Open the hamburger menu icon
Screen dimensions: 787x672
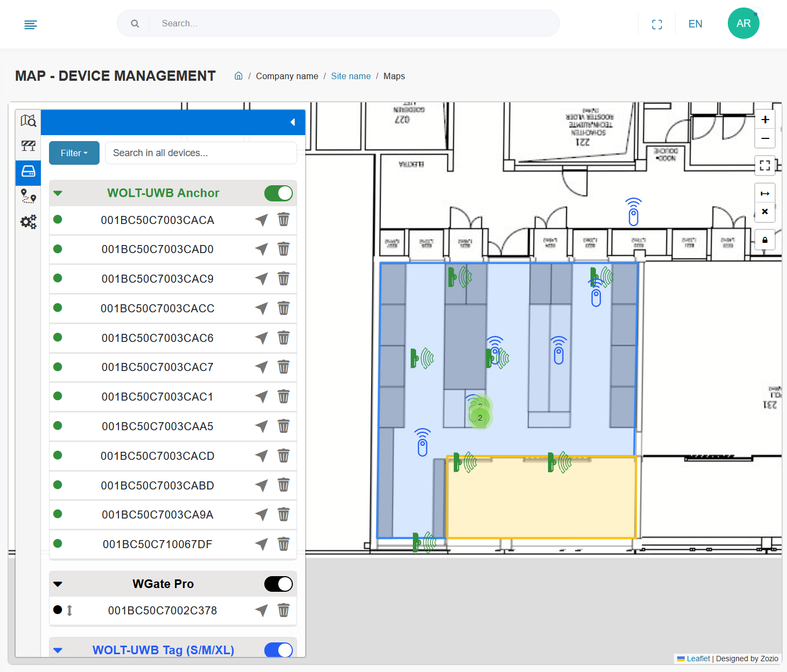31,24
